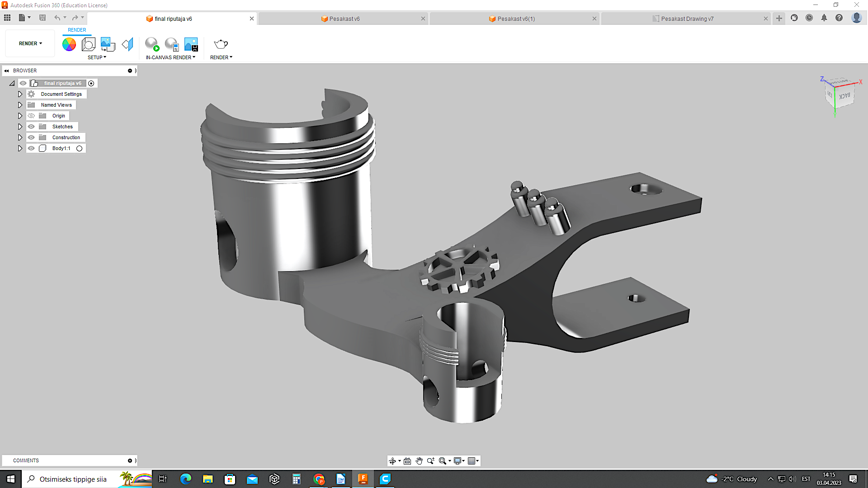Activate the final riputaja v6 radio button
This screenshot has width=868, height=488.
(x=91, y=83)
